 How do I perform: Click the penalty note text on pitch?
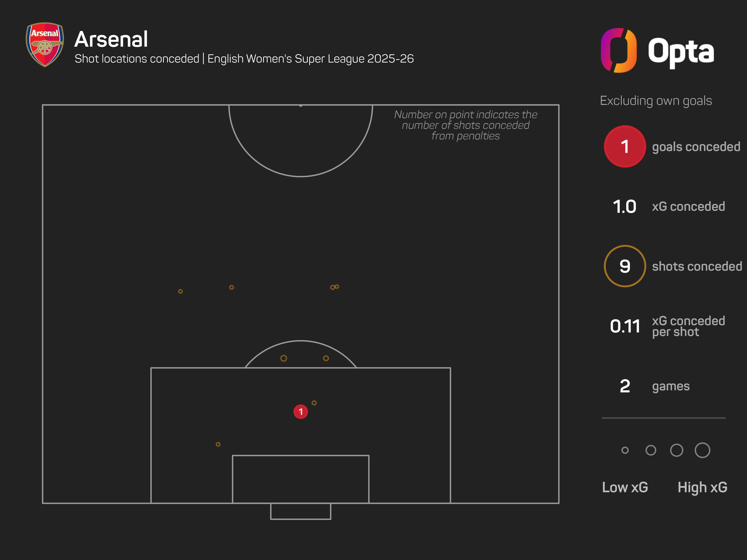[x=466, y=125]
